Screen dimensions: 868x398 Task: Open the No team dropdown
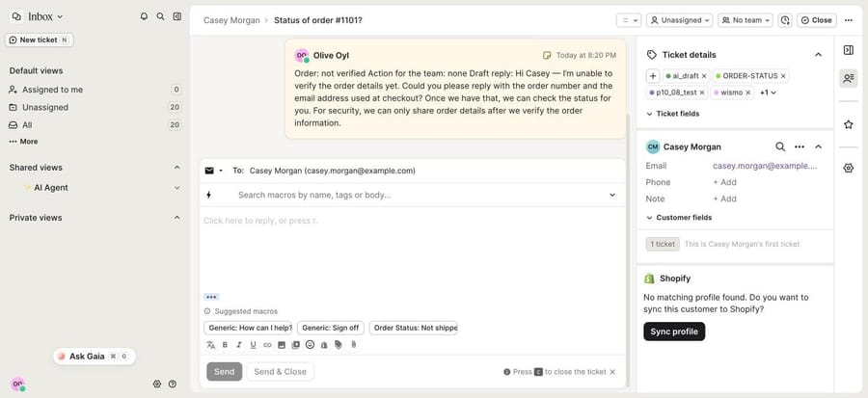click(x=746, y=20)
